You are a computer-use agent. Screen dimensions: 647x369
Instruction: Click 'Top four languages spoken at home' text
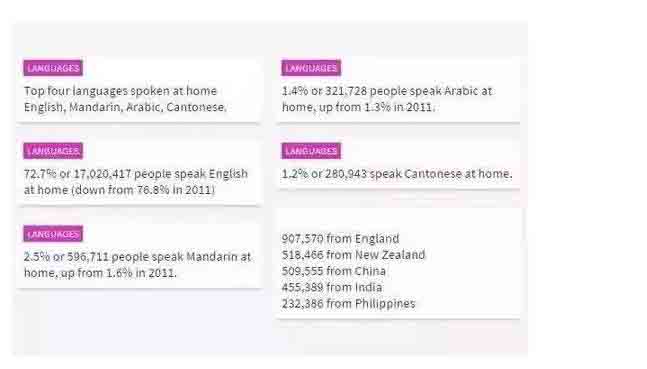click(120, 91)
